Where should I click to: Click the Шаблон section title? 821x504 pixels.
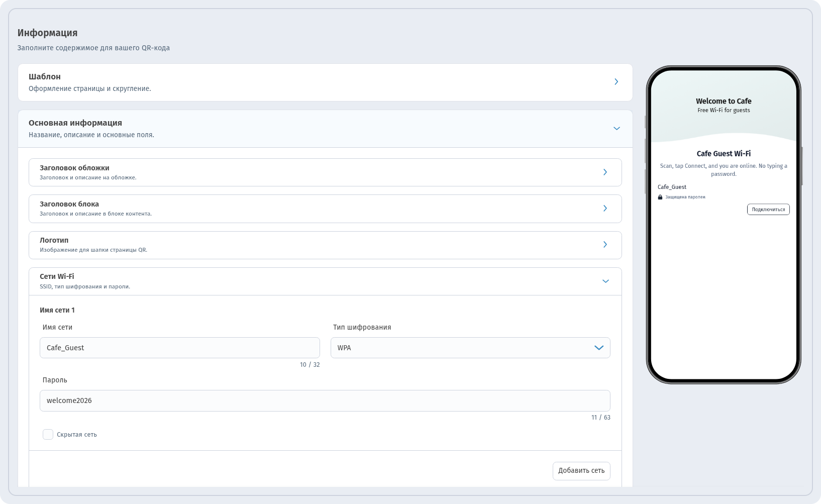coord(45,76)
